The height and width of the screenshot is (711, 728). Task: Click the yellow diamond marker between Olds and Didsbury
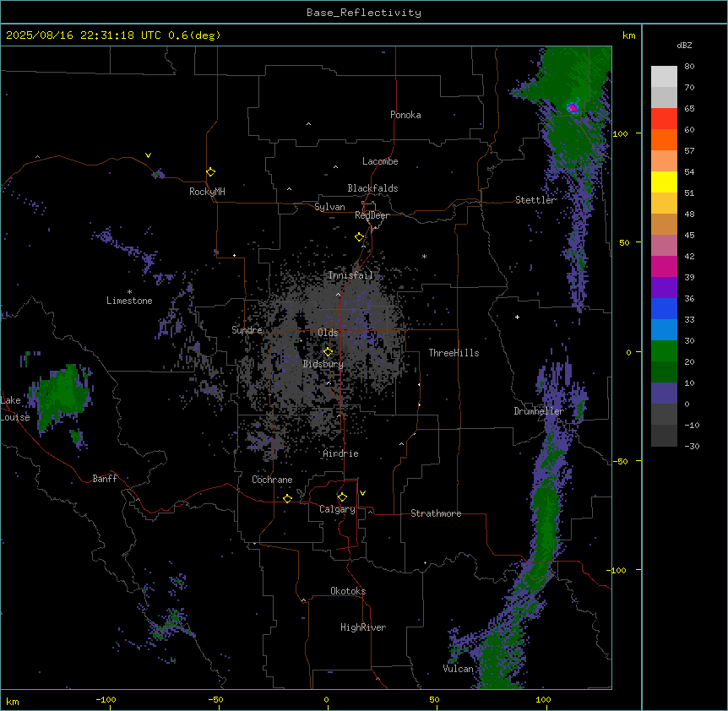[x=328, y=352]
